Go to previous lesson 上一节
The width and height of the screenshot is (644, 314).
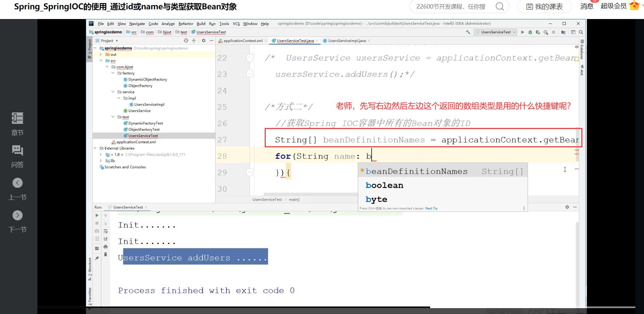click(17, 189)
